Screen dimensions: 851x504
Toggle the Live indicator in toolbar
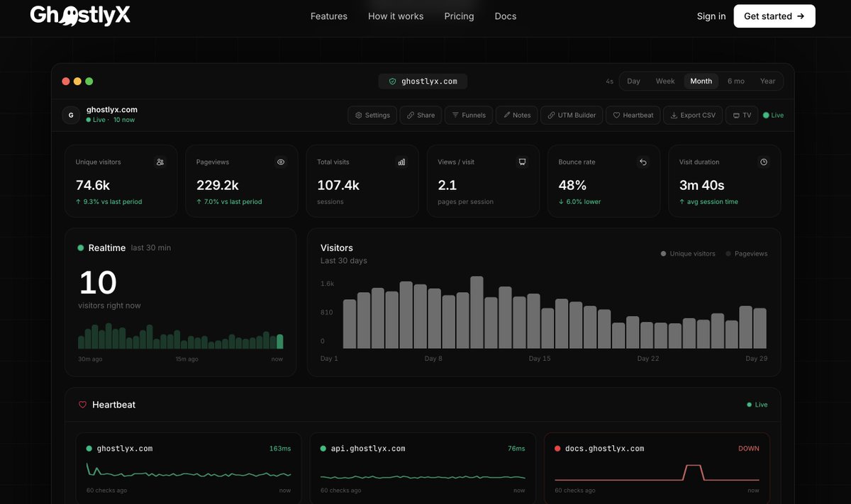tap(773, 115)
